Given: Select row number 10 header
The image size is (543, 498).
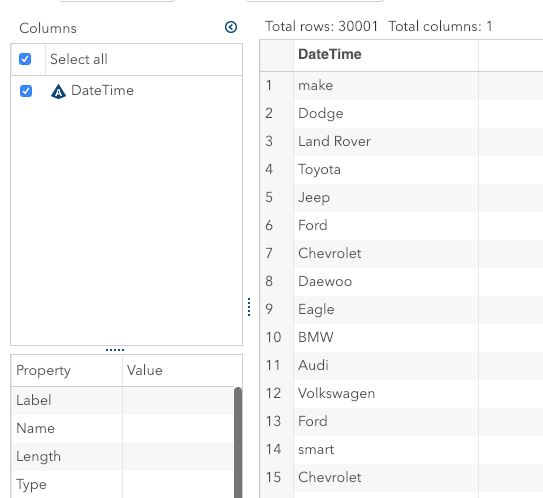Looking at the screenshot, I should [277, 338].
